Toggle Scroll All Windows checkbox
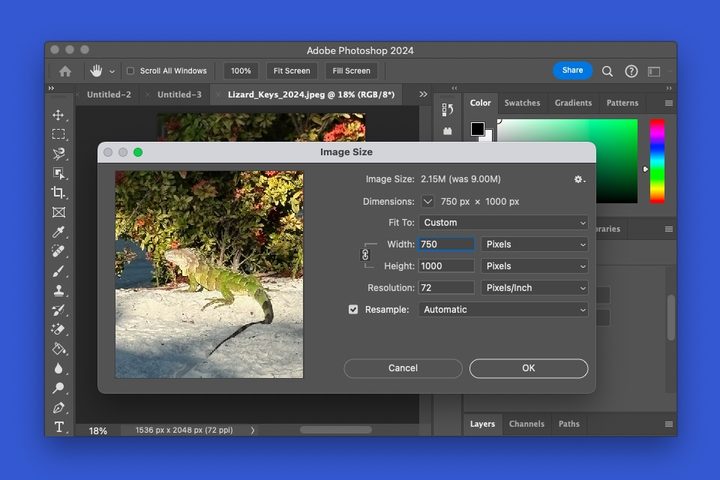Screen dimensions: 720x480 tap(130, 71)
